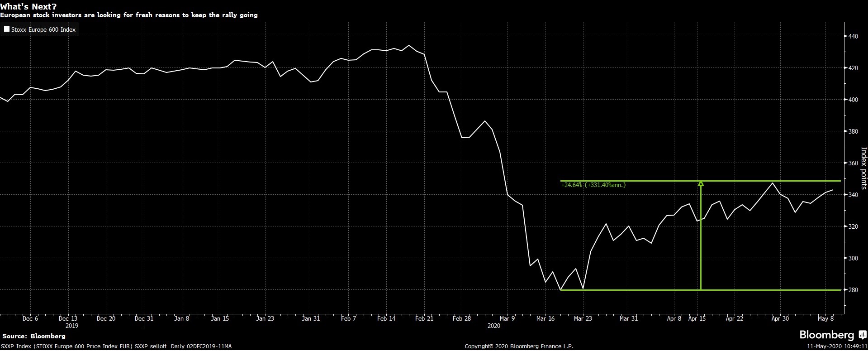The width and height of the screenshot is (868, 351).
Task: Click the "Jan 8" date label
Action: 181,318
